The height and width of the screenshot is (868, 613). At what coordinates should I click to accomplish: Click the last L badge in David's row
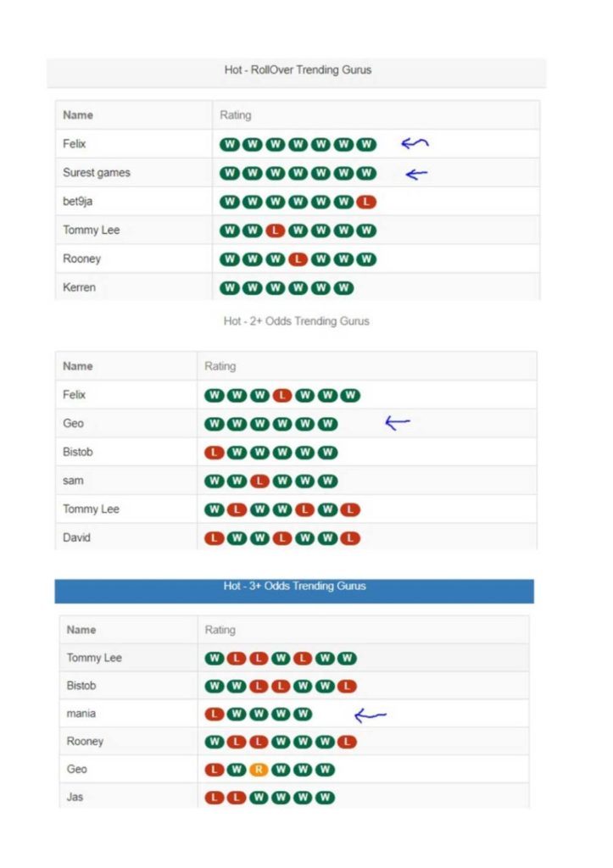[350, 538]
